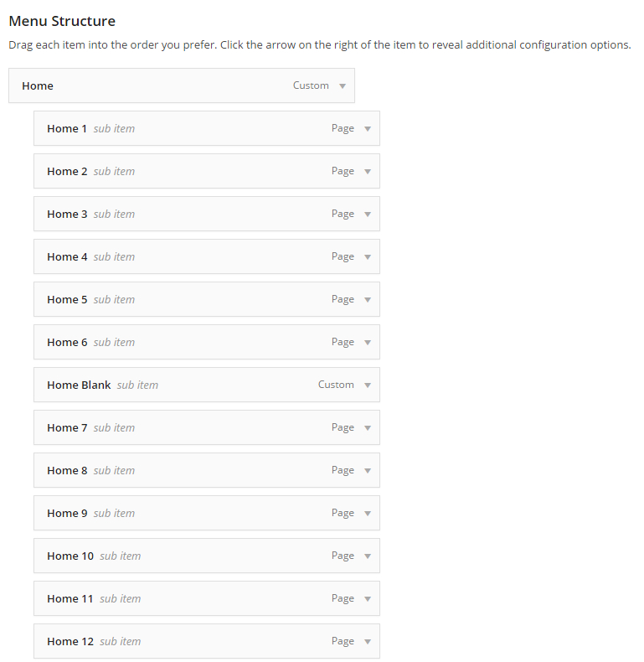Open Home 2 configuration arrow
The image size is (644, 662).
[368, 172]
